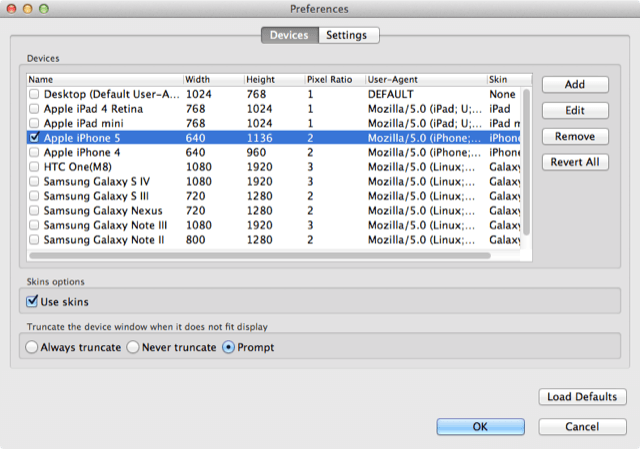640x449 pixels.
Task: Toggle the Use skins checkbox
Action: [x=33, y=301]
